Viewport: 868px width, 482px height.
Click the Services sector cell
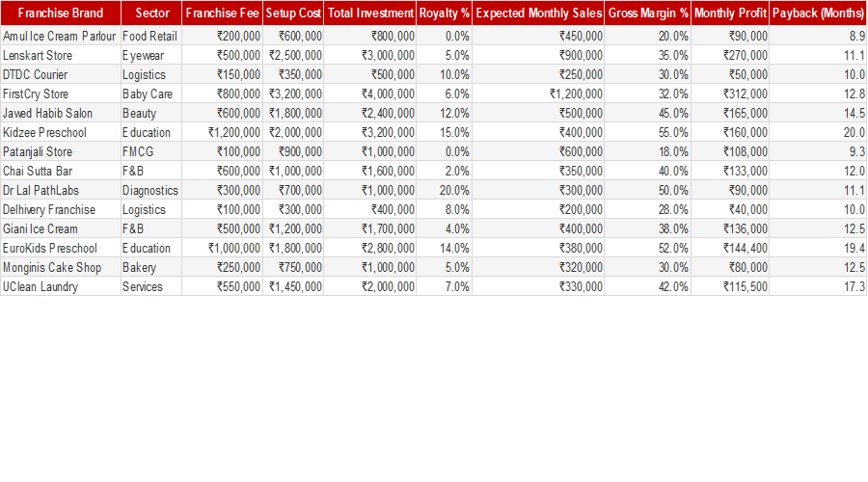[x=151, y=286]
